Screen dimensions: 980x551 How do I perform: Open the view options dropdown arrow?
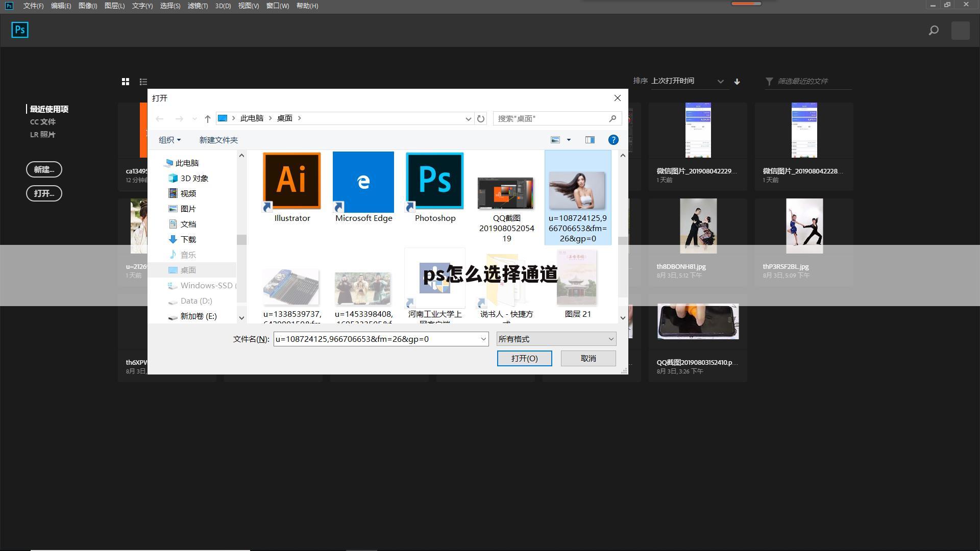tap(569, 140)
